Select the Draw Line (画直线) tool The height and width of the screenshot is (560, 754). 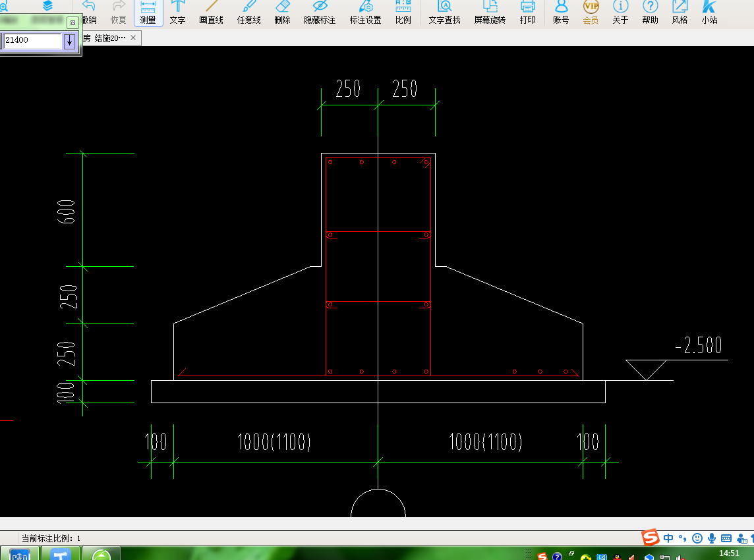[x=211, y=13]
